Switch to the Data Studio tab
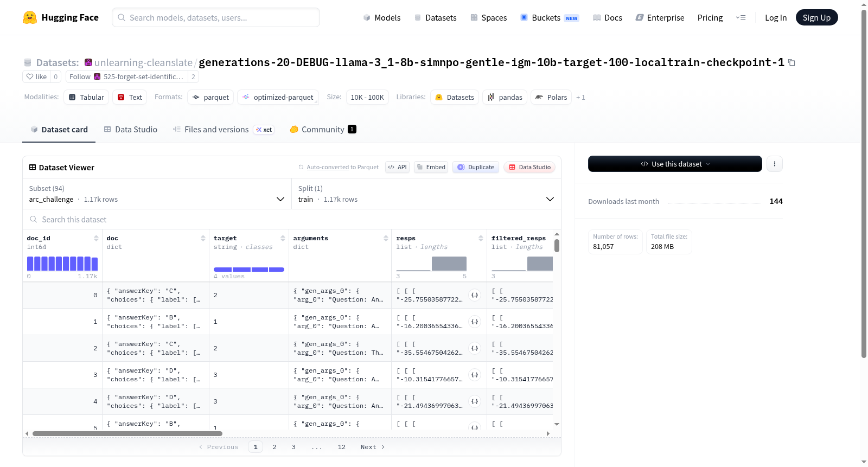 (131, 130)
